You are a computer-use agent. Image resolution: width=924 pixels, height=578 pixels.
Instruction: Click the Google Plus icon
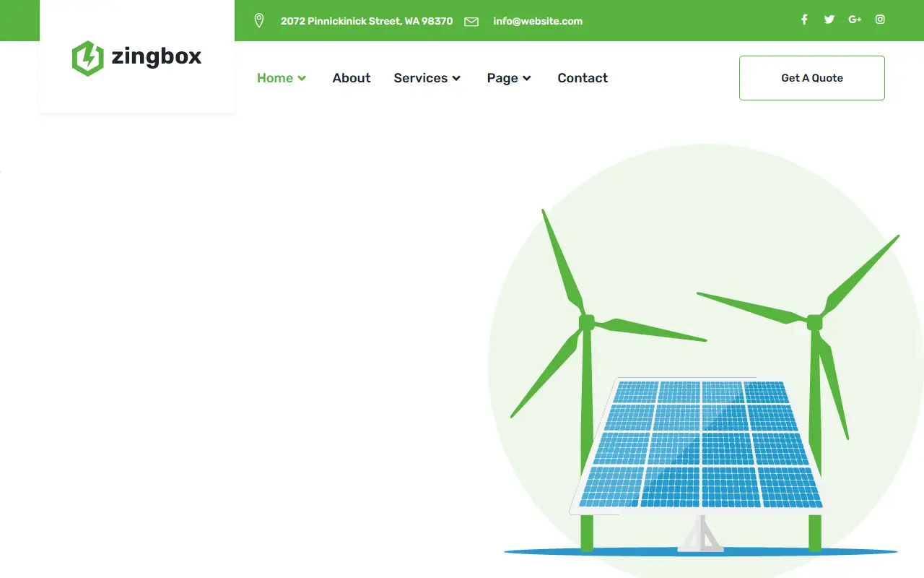pos(855,20)
